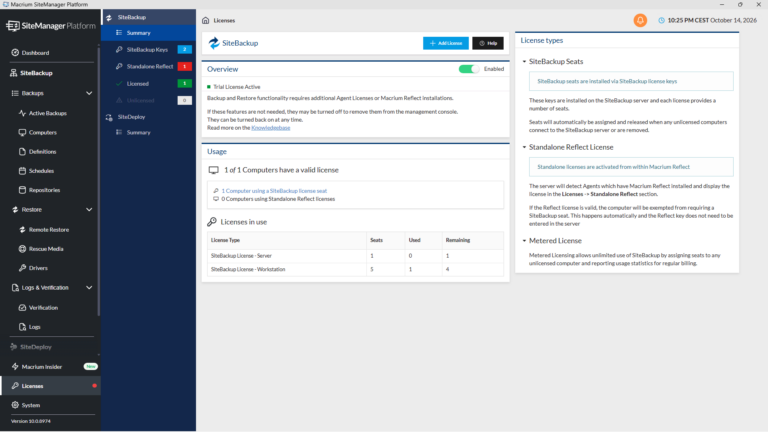768x432 pixels.
Task: Open the Dashboard icon in sidebar
Action: pos(15,52)
